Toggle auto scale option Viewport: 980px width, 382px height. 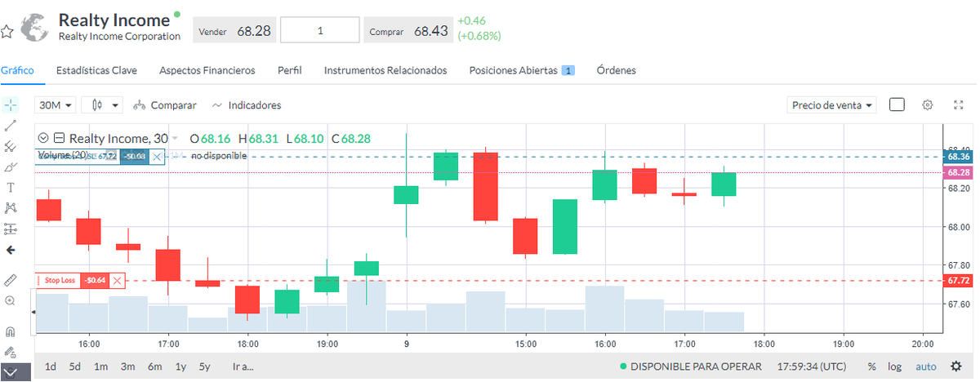[925, 366]
